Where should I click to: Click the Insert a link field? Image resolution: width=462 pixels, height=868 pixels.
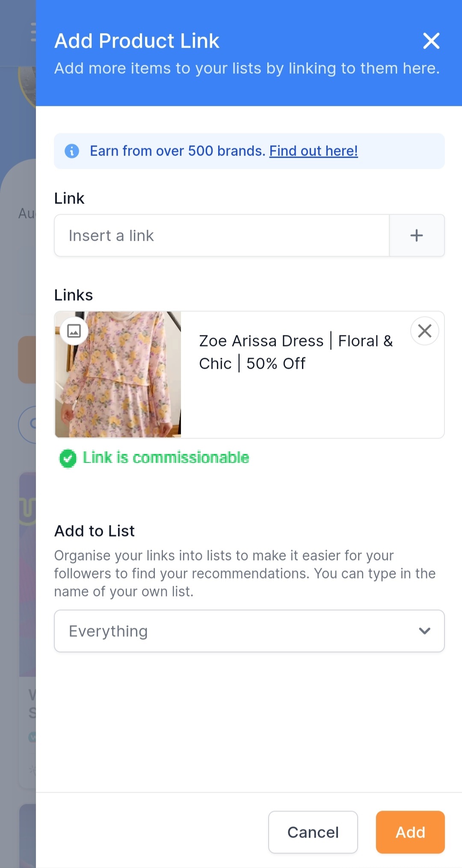(x=222, y=236)
